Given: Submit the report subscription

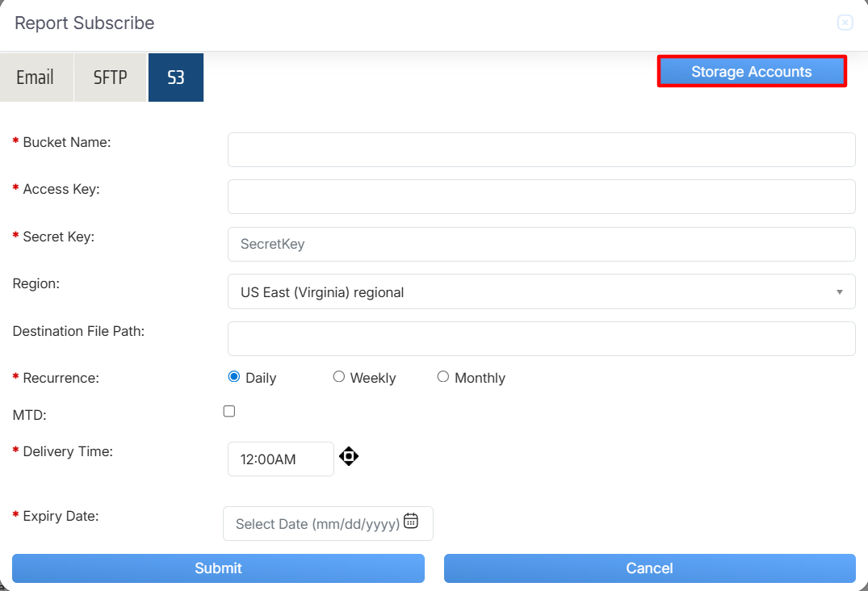Looking at the screenshot, I should click(218, 568).
